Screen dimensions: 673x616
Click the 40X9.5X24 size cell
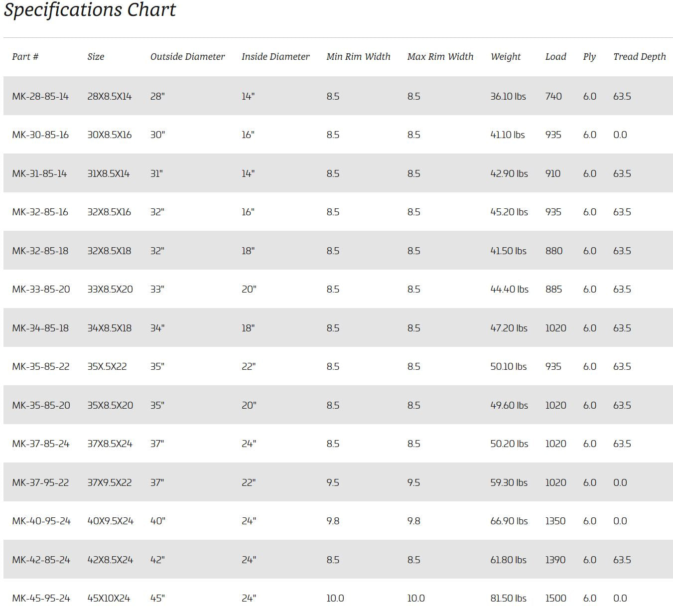tap(110, 521)
